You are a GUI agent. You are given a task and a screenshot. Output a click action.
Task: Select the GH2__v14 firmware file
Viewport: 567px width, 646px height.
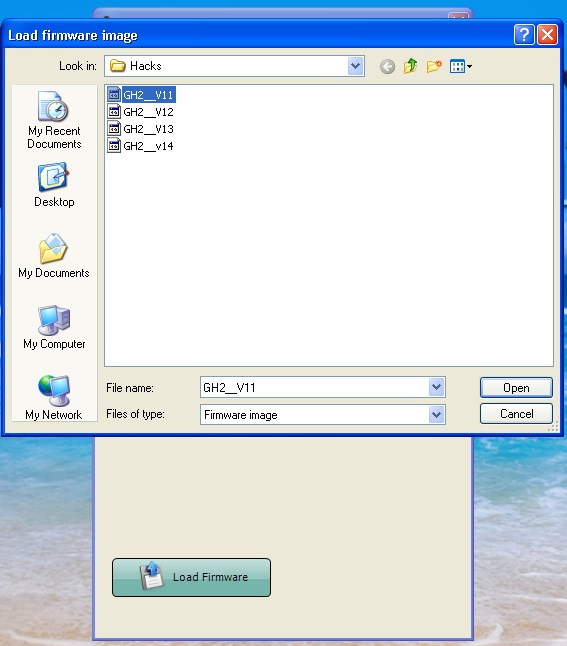coord(141,146)
